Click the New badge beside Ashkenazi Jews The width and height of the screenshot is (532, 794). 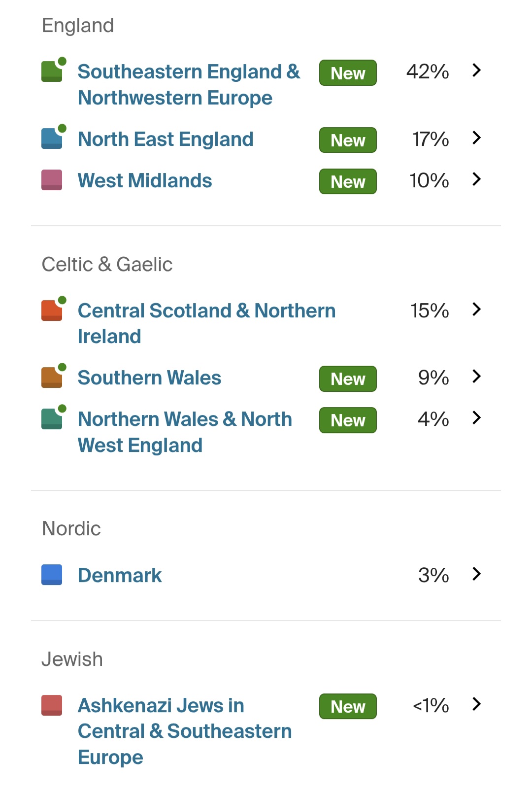348,707
